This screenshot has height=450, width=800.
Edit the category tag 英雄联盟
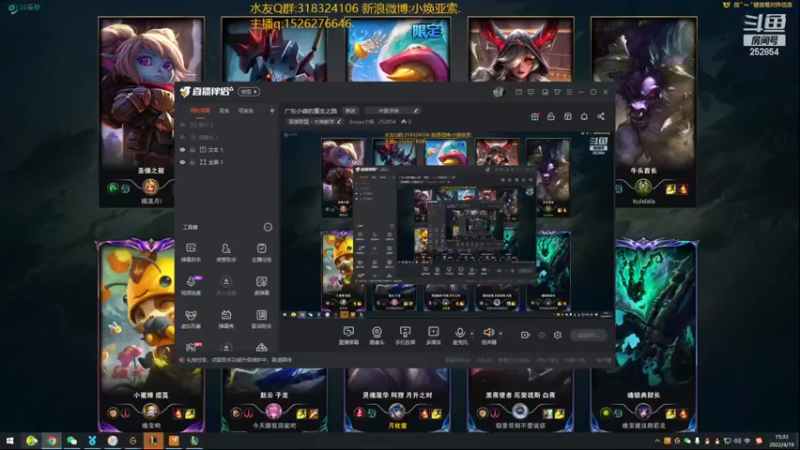point(314,121)
